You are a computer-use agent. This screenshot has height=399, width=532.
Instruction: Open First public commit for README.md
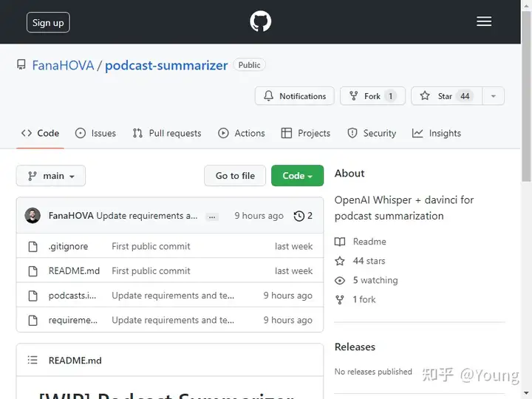click(151, 270)
